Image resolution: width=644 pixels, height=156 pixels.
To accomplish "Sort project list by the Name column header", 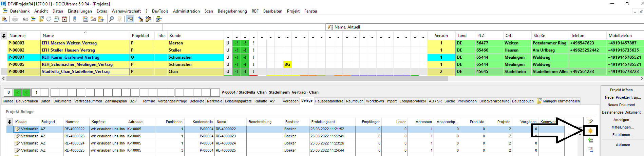I will (x=48, y=36).
